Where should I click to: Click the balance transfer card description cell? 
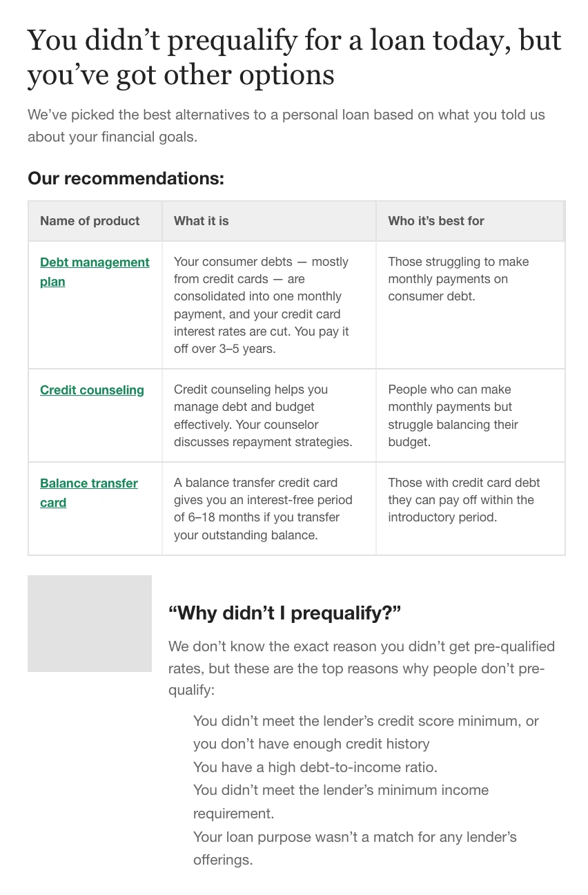269,509
